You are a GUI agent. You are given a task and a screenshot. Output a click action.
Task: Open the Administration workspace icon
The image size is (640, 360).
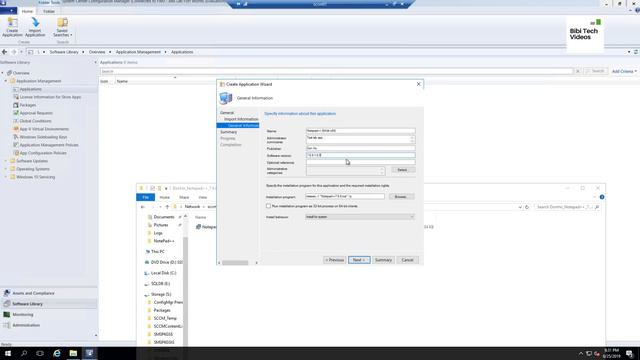coord(7,325)
